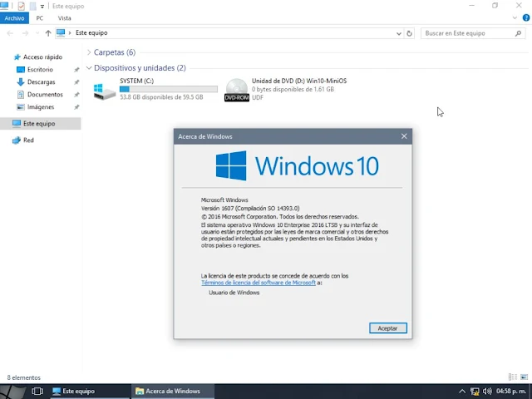Click the New folder quick access icon
The image size is (532, 399).
(x=33, y=6)
